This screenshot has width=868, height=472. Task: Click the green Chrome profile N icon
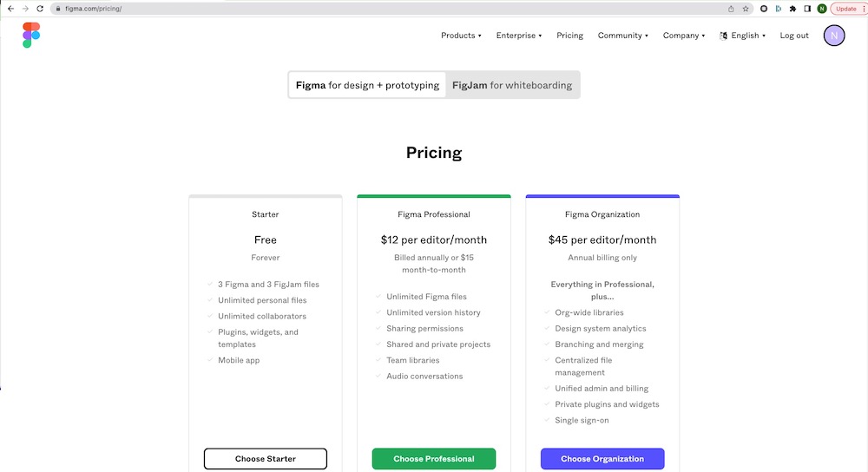tap(821, 9)
